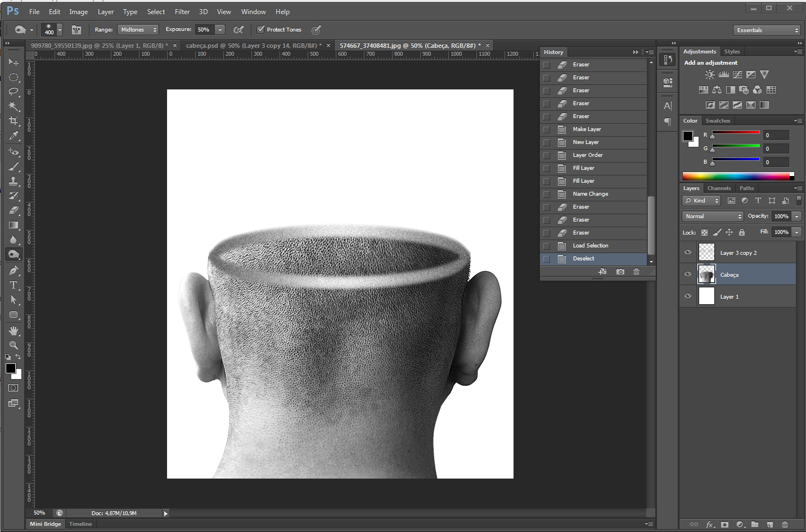Click the Make Layer history state
806x532 pixels.
[x=587, y=129]
